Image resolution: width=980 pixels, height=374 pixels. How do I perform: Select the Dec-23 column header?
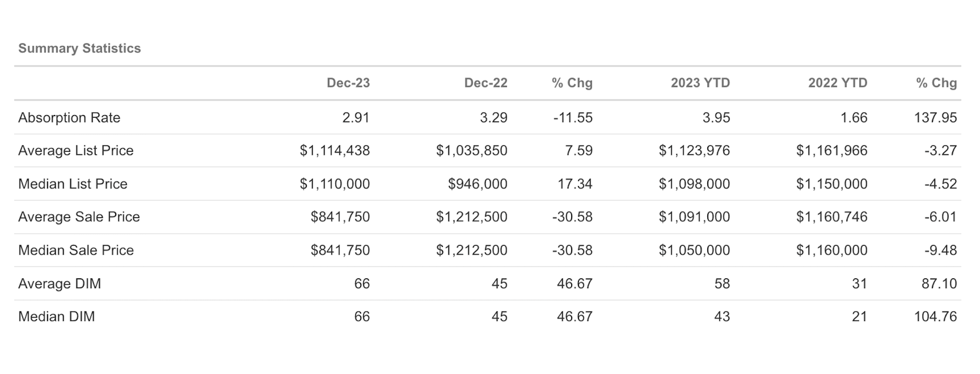[348, 83]
